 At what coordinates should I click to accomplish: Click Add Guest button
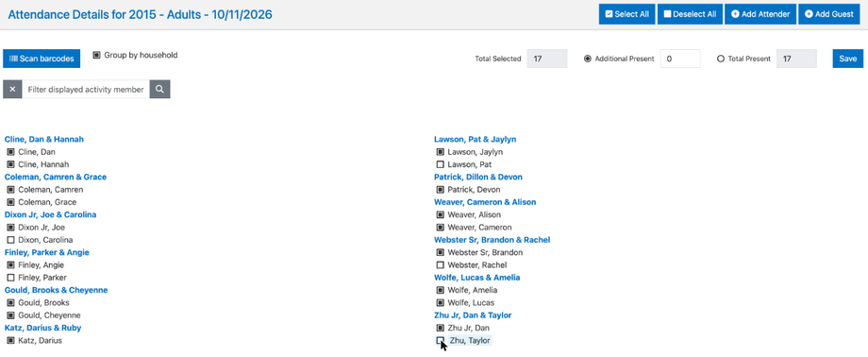(828, 14)
